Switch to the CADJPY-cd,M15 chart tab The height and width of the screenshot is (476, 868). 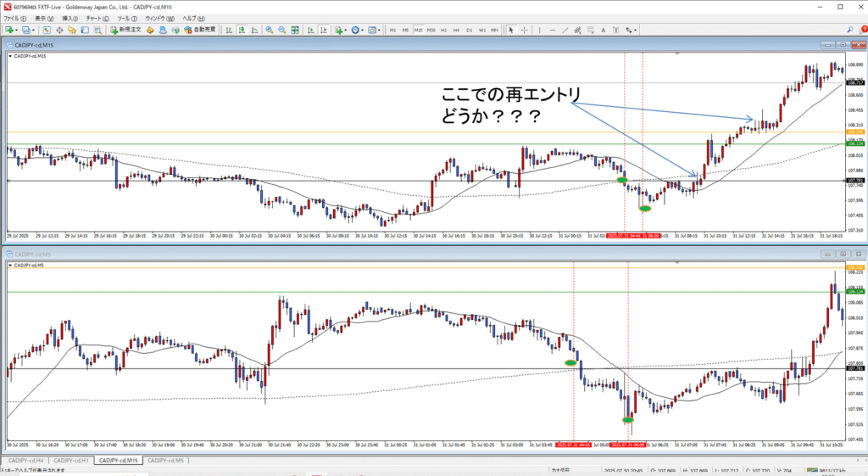pyautogui.click(x=119, y=461)
